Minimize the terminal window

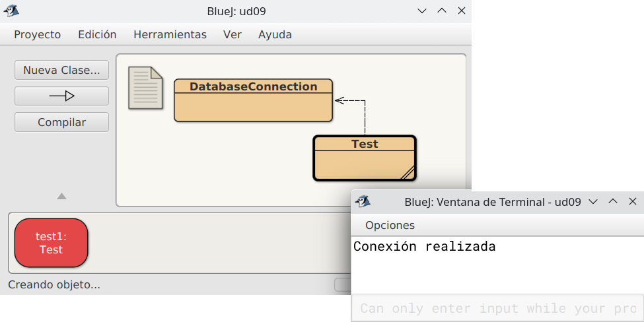click(x=593, y=202)
